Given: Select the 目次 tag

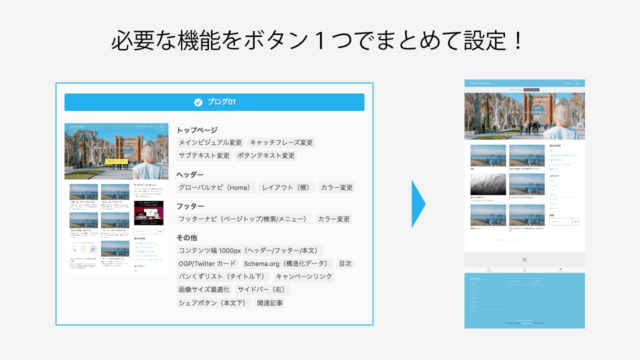Looking at the screenshot, I should click(x=345, y=264).
